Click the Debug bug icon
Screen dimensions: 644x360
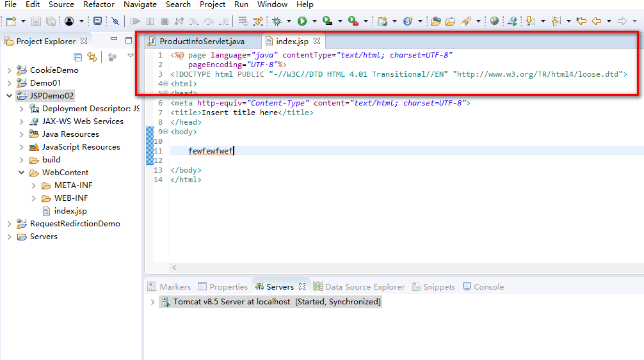coord(277,21)
